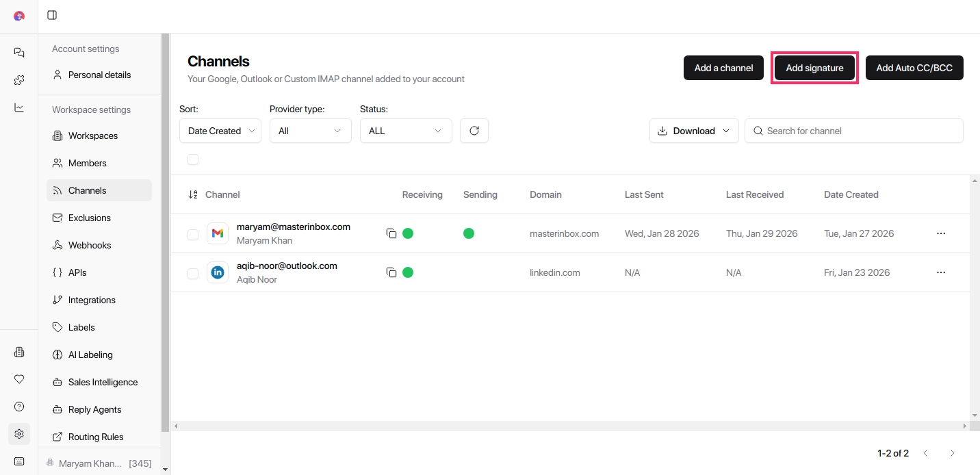Open the Status filter dropdown

point(406,131)
